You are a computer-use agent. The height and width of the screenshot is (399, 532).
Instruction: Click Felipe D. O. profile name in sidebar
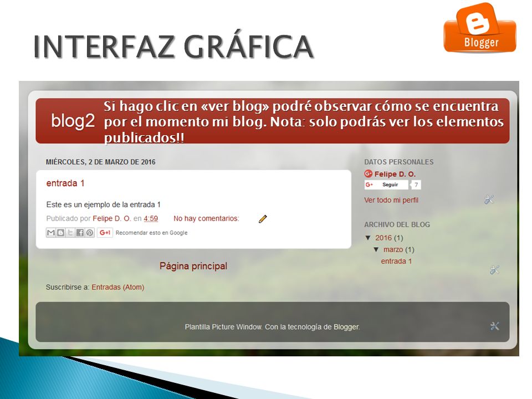coord(395,174)
